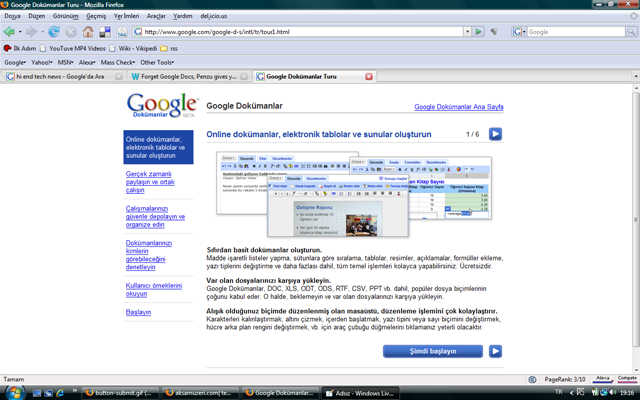Switch to Adsız - Windows Live taskbar window
This screenshot has width=640, height=400.
coord(360,393)
